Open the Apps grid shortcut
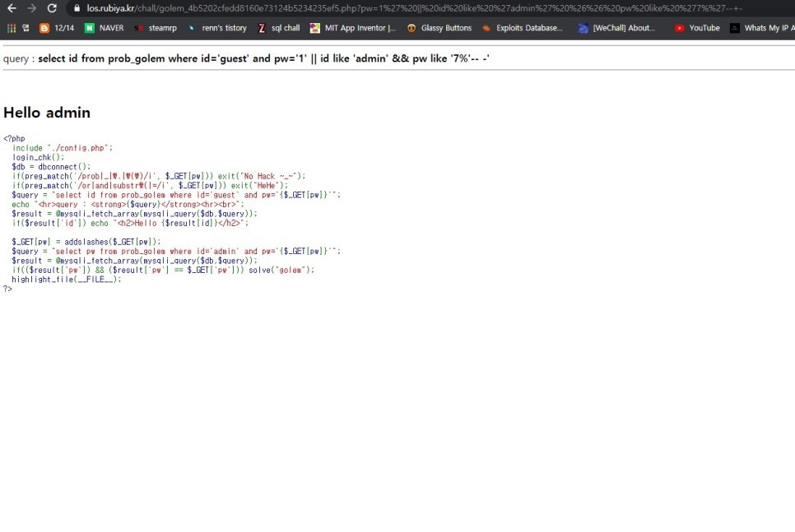This screenshot has height=532, width=795. point(12,28)
